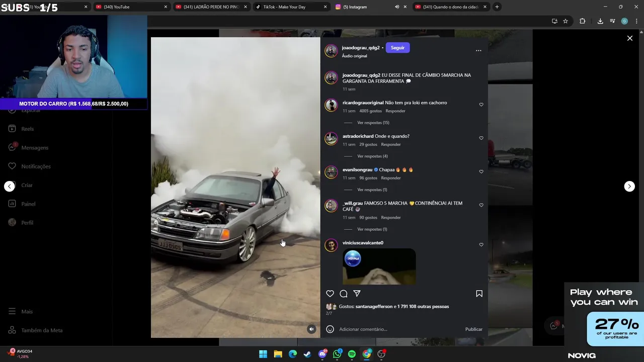
Task: Bookmark page with star icon
Action: click(x=566, y=21)
